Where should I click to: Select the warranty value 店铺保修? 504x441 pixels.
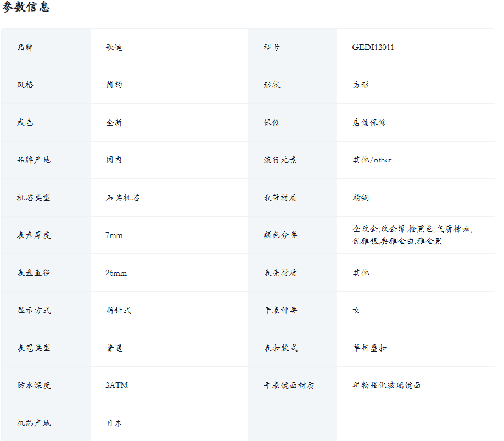369,123
